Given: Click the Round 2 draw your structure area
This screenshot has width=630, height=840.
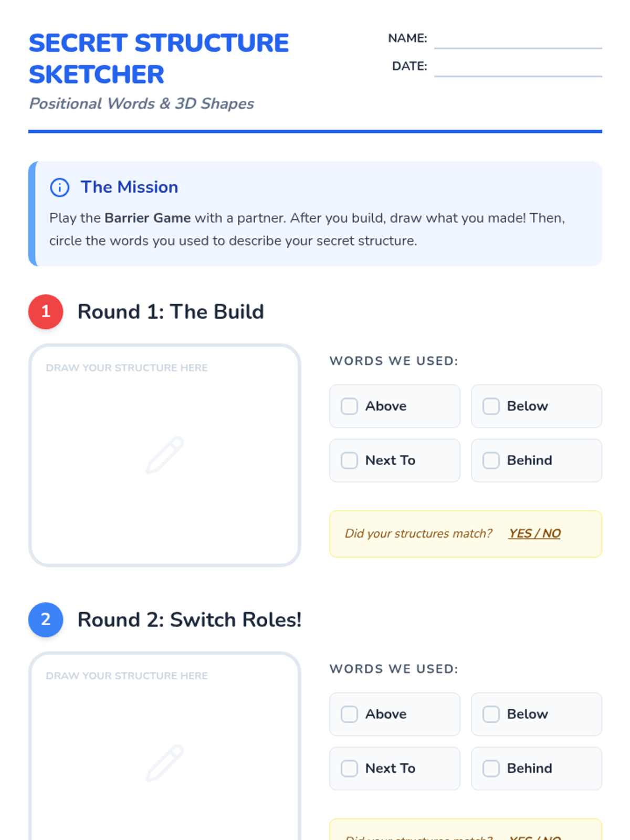Looking at the screenshot, I should [x=165, y=747].
